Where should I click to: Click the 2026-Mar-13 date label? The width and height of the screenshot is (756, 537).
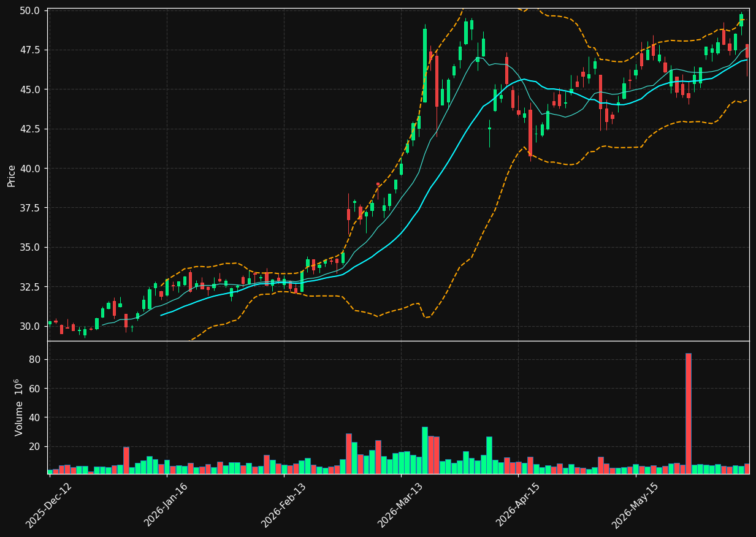(x=400, y=506)
